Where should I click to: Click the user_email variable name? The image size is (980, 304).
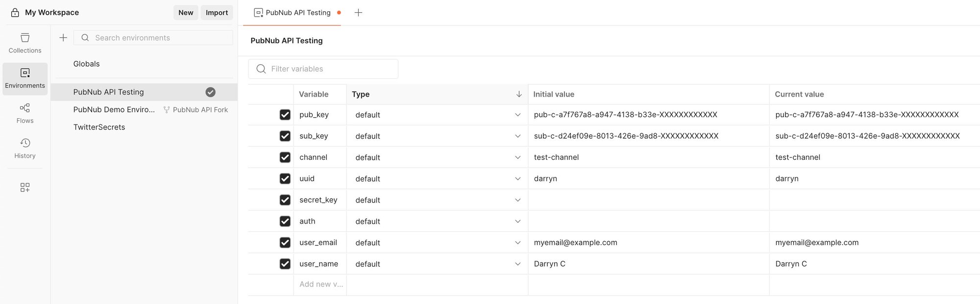tap(318, 243)
